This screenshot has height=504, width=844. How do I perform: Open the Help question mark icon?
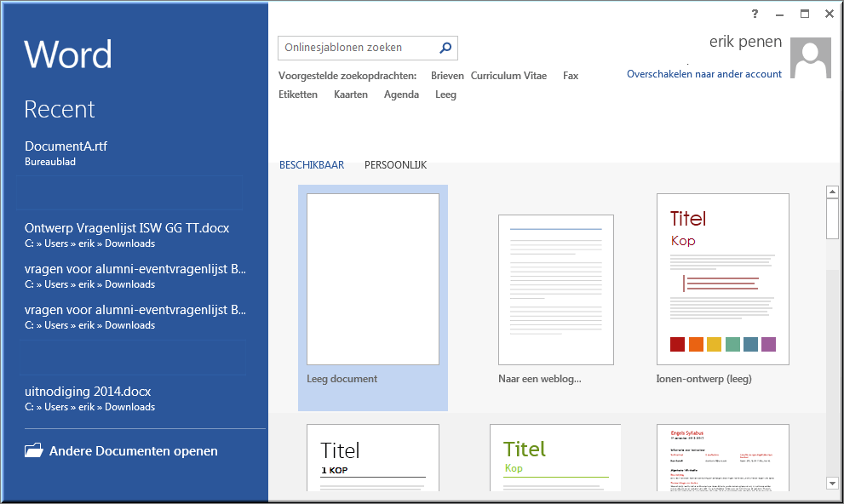coord(755,14)
